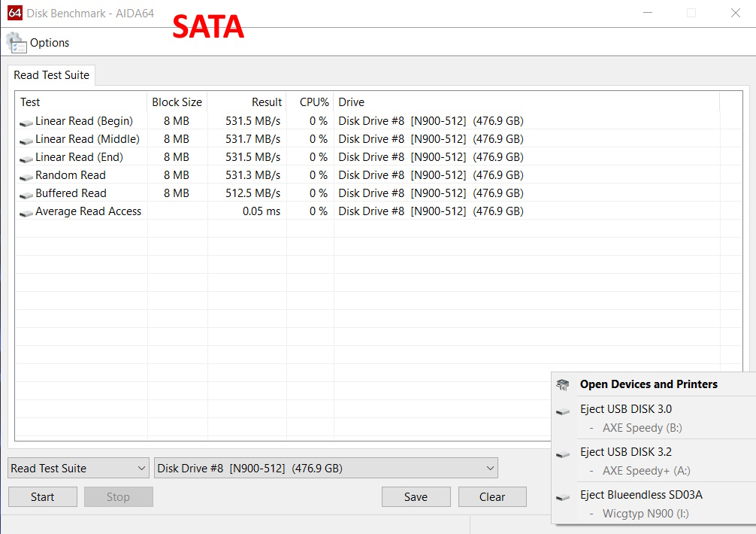
Task: Close the Disk Benchmark window
Action: point(735,13)
